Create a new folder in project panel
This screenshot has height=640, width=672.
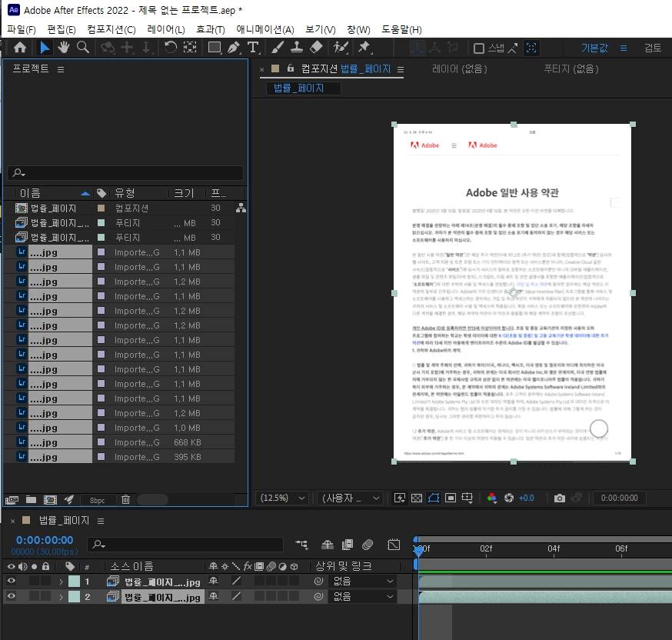31,499
